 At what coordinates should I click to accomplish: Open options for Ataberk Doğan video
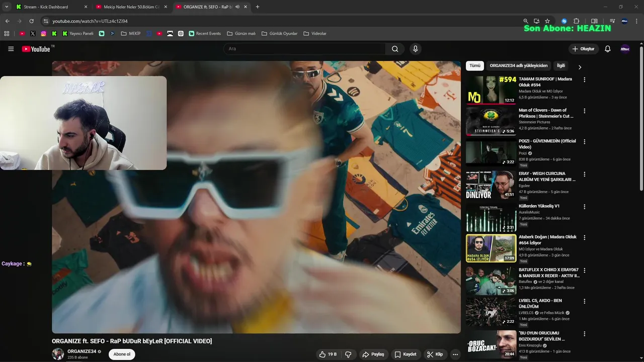coord(585,237)
